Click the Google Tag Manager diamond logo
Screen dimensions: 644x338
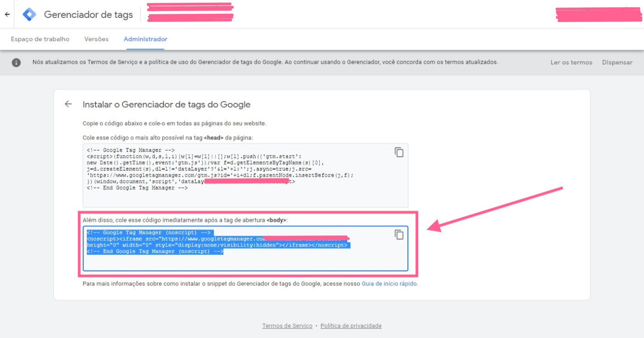click(x=29, y=15)
